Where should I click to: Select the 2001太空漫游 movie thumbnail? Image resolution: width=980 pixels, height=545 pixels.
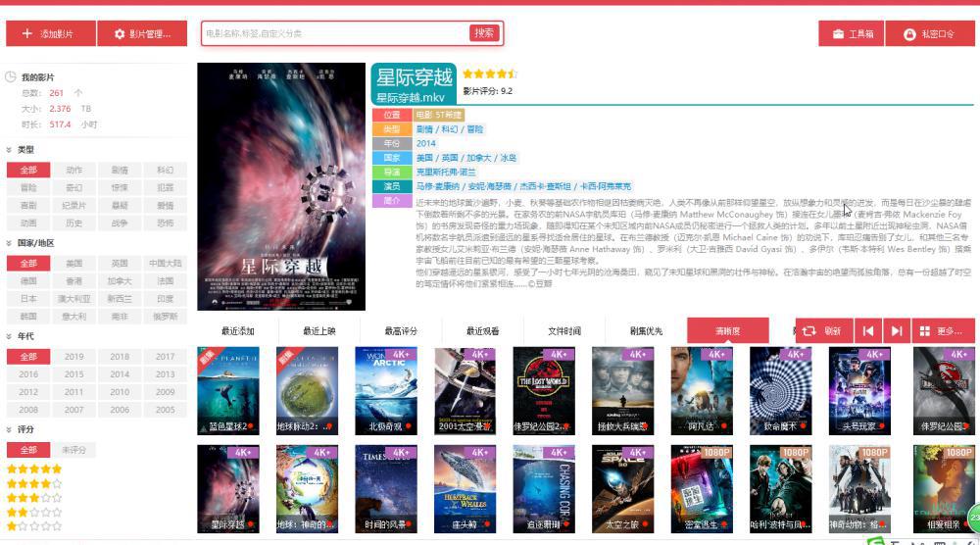pyautogui.click(x=465, y=391)
